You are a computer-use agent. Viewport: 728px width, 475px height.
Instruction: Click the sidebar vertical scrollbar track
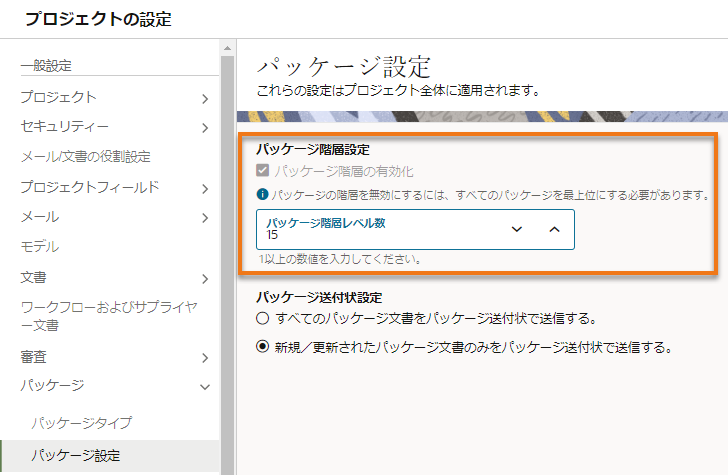click(x=228, y=265)
